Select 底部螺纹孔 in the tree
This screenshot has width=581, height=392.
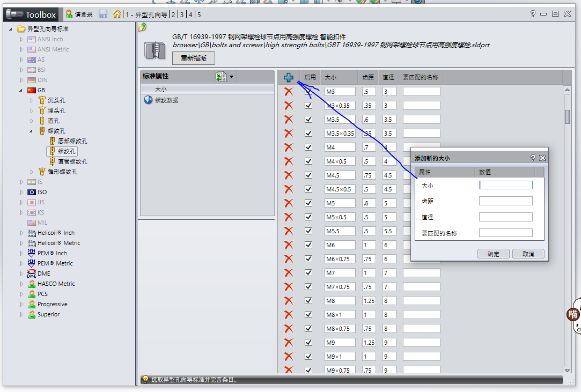[x=72, y=141]
